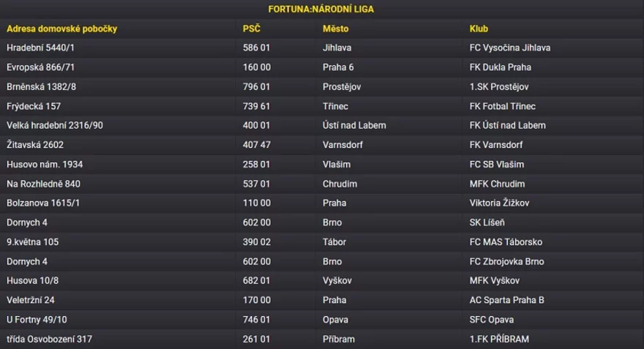The image size is (644, 349).
Task: Select the Husova 10/8 address cell
Action: [x=32, y=280]
